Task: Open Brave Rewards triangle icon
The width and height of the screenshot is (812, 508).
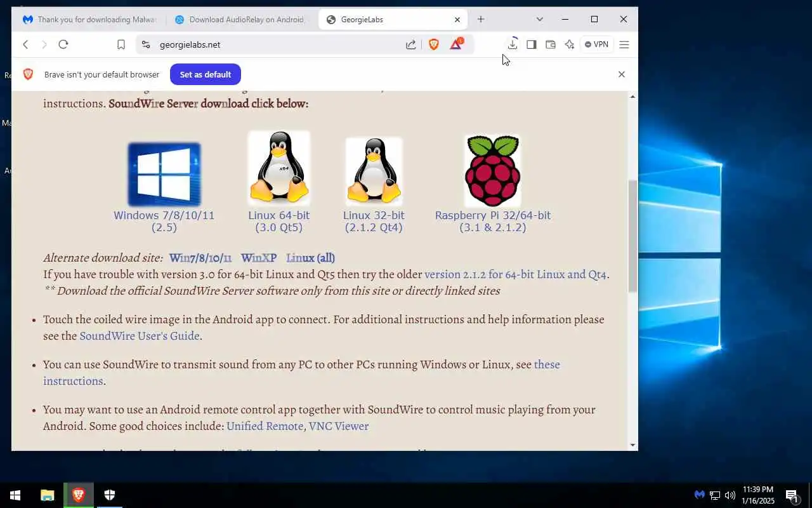Action: point(456,44)
